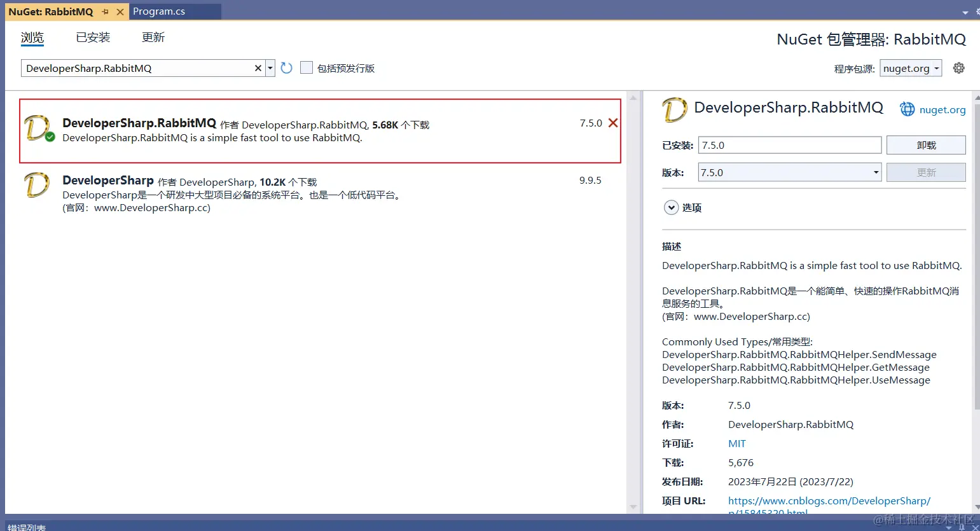The image size is (980, 531).
Task: Open the 浏览 (Browse) tab
Action: pos(32,38)
